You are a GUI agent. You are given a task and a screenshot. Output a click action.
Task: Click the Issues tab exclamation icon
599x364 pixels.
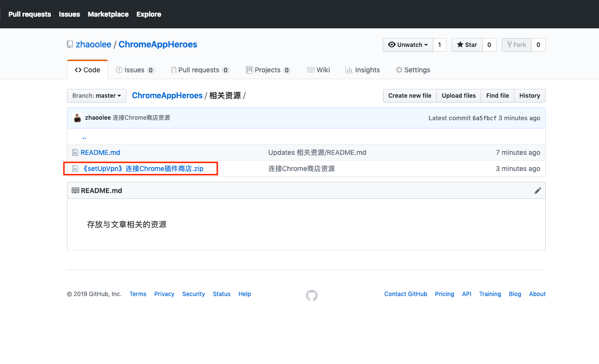tap(119, 70)
